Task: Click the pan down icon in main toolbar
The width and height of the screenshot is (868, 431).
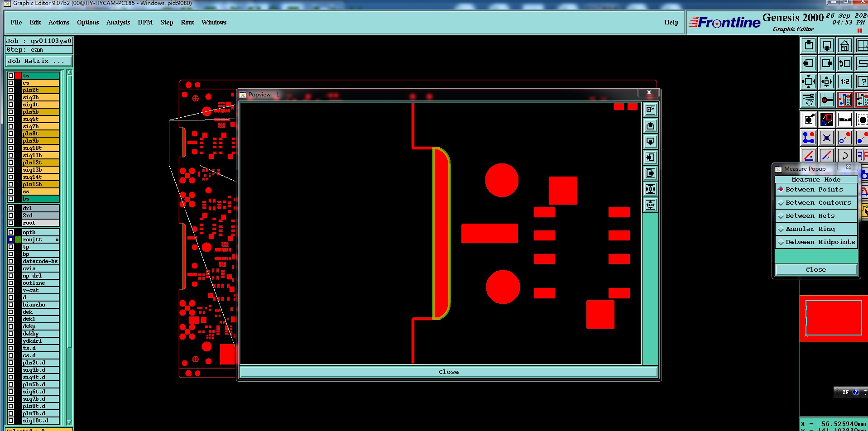Action: [827, 45]
